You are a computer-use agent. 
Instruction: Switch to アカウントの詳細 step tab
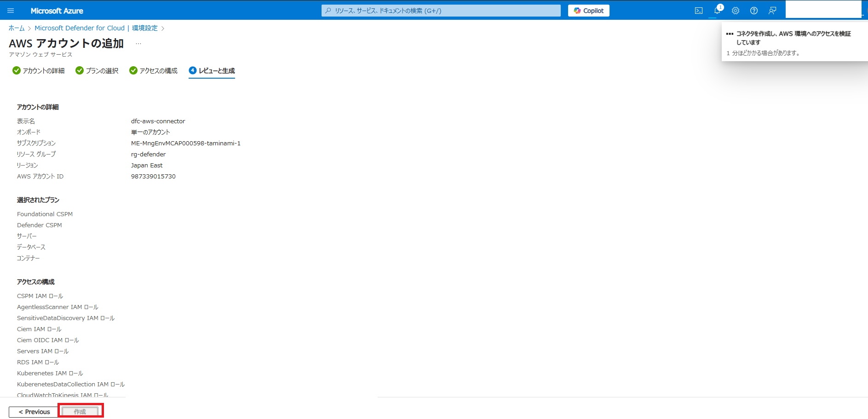(39, 70)
